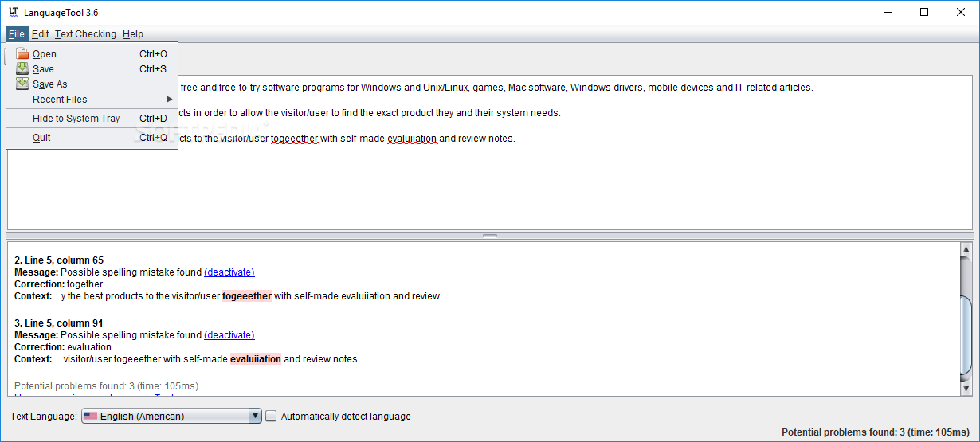The height and width of the screenshot is (442, 980).
Task: Maximize the LanguageTool window
Action: pos(923,12)
